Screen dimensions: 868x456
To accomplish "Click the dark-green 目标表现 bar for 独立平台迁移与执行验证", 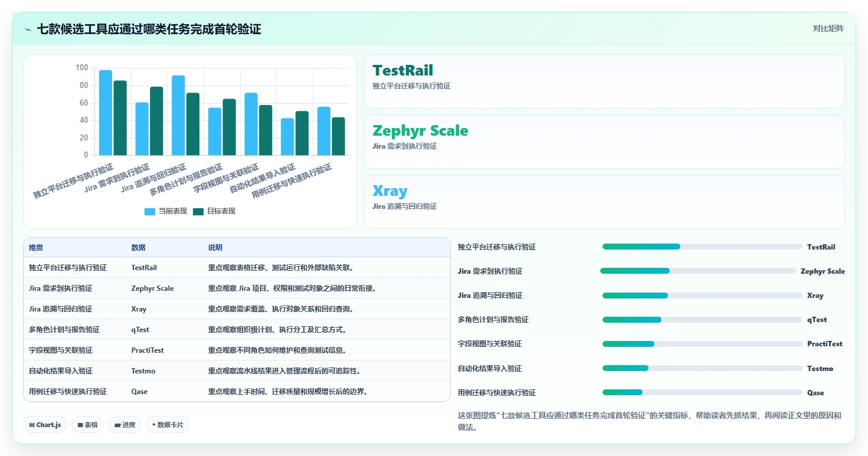I will coord(120,118).
